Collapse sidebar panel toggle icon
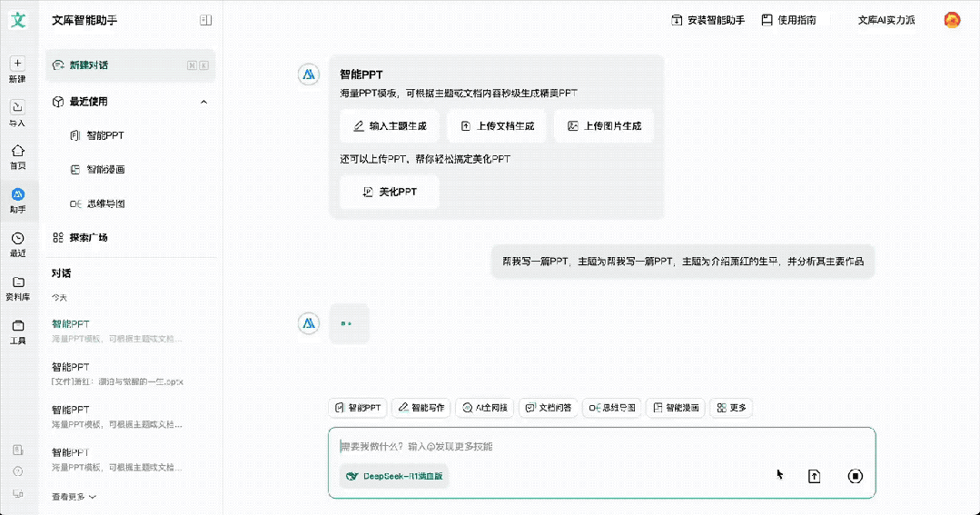The image size is (980, 515). click(205, 20)
